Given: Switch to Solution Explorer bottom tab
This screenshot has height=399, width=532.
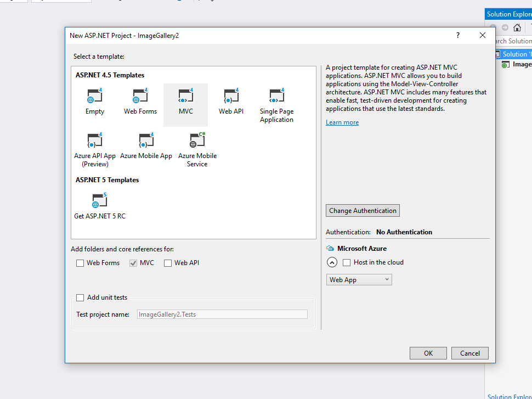Looking at the screenshot, I should coord(510,396).
